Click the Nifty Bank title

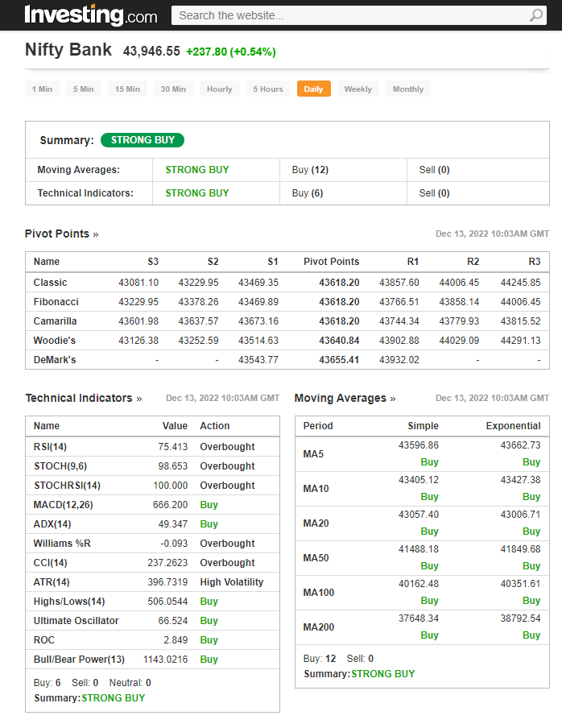pyautogui.click(x=68, y=50)
